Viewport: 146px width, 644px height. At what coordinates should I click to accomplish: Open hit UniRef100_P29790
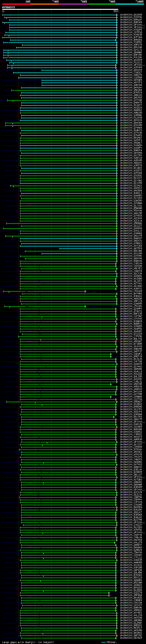pos(131,17)
